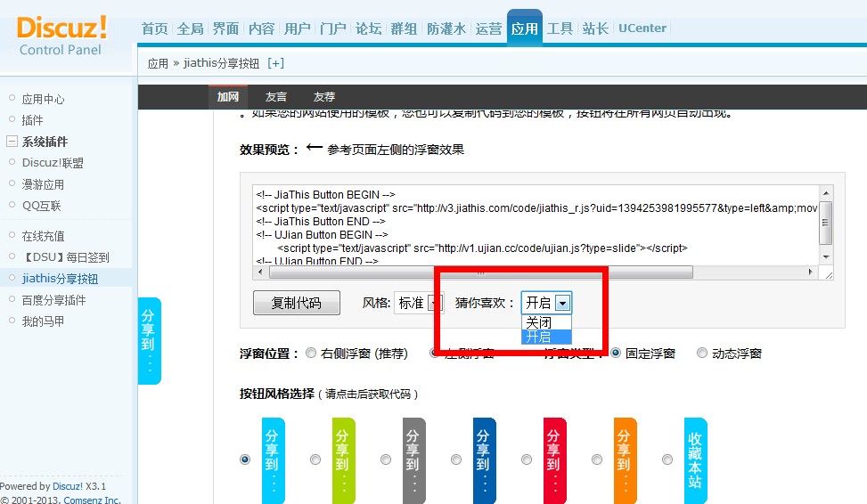Open 百度分享插件 in the sidebar
The image size is (867, 504).
coord(53,300)
